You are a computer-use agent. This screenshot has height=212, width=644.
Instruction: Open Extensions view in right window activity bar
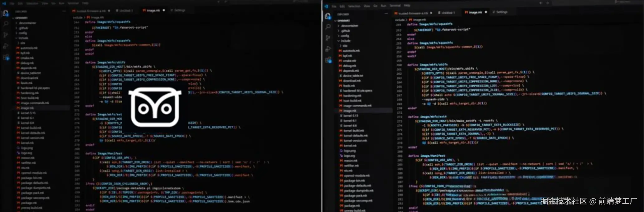pos(328,60)
